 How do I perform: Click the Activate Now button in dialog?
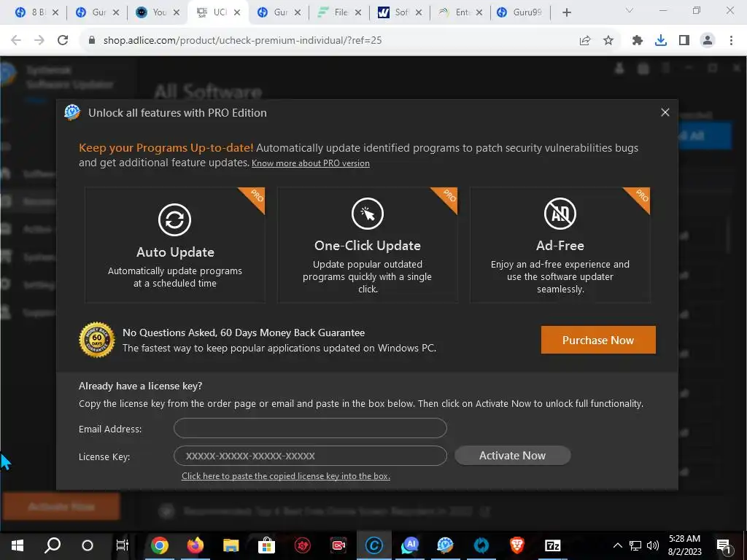(x=513, y=456)
